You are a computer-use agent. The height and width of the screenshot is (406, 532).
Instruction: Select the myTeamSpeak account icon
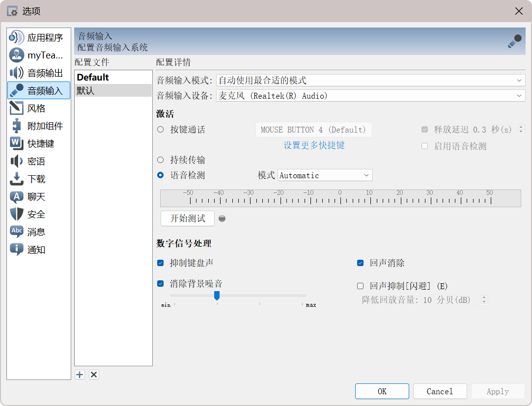click(17, 55)
